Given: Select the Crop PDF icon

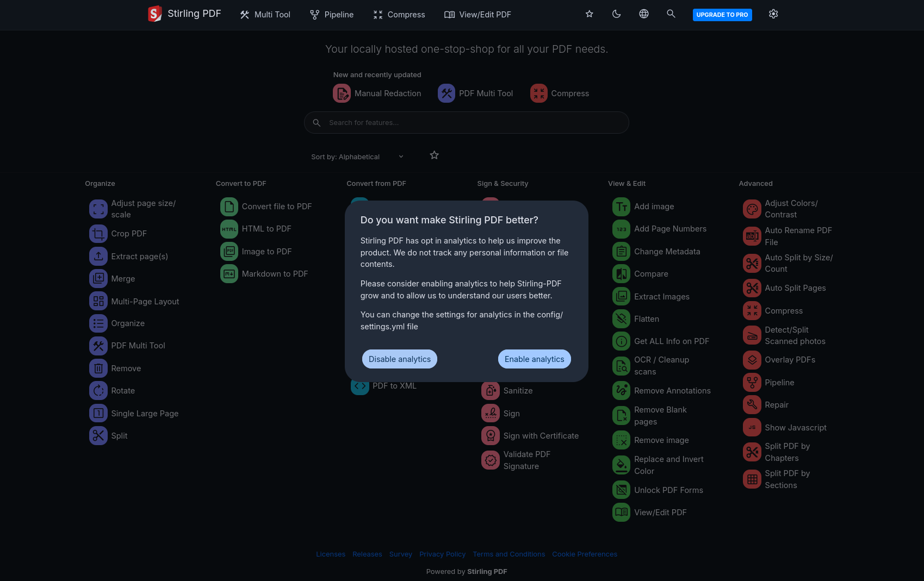Looking at the screenshot, I should click(x=98, y=234).
